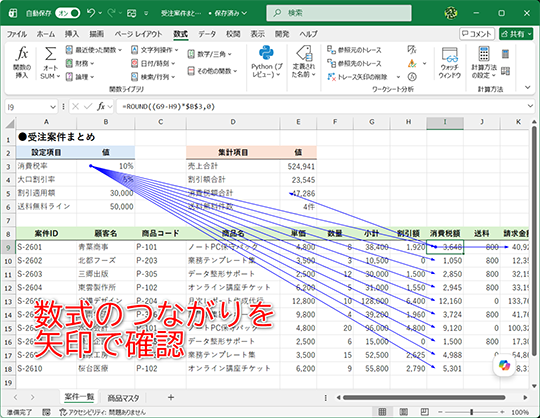Open the Error Checking dropdown arrow
This screenshot has width=540, height=418.
tap(424, 63)
